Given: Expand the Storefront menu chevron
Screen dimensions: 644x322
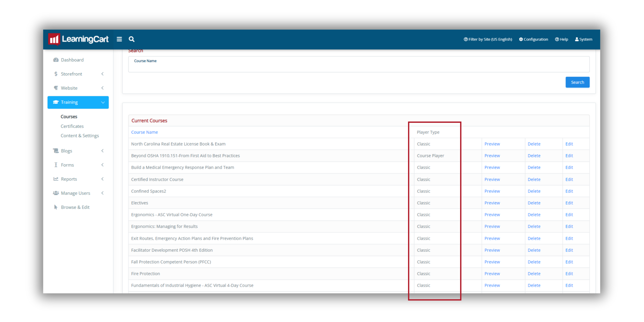Looking at the screenshot, I should (102, 74).
